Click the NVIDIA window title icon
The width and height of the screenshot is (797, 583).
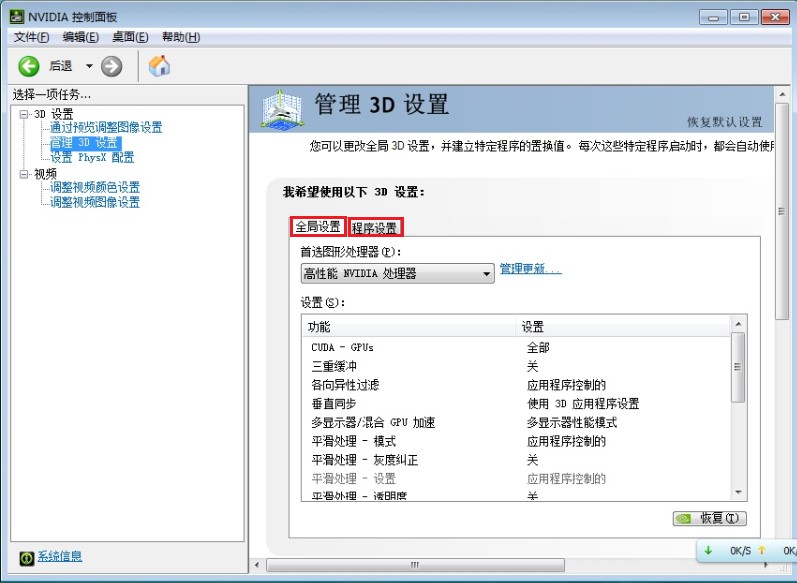point(17,16)
